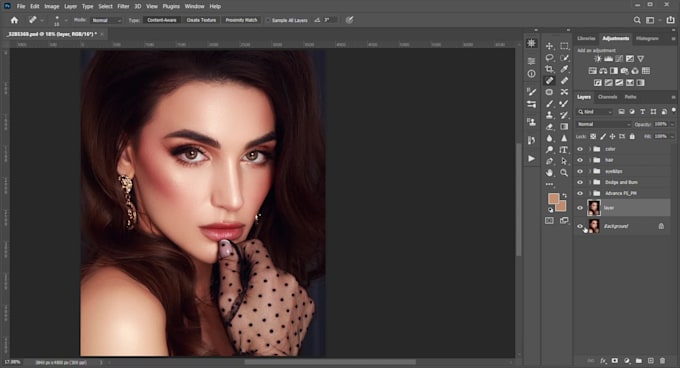Screen dimensions: 680x368
Task: Click the foreground color swatch
Action: [x=553, y=199]
